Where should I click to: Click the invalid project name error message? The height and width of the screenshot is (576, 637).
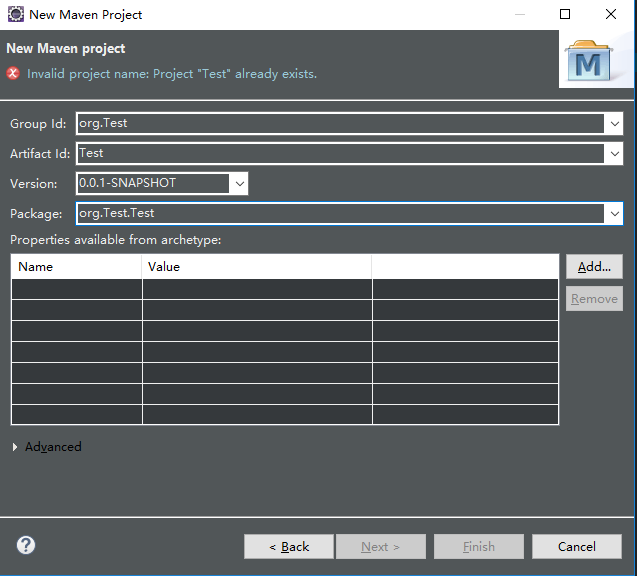click(x=171, y=74)
